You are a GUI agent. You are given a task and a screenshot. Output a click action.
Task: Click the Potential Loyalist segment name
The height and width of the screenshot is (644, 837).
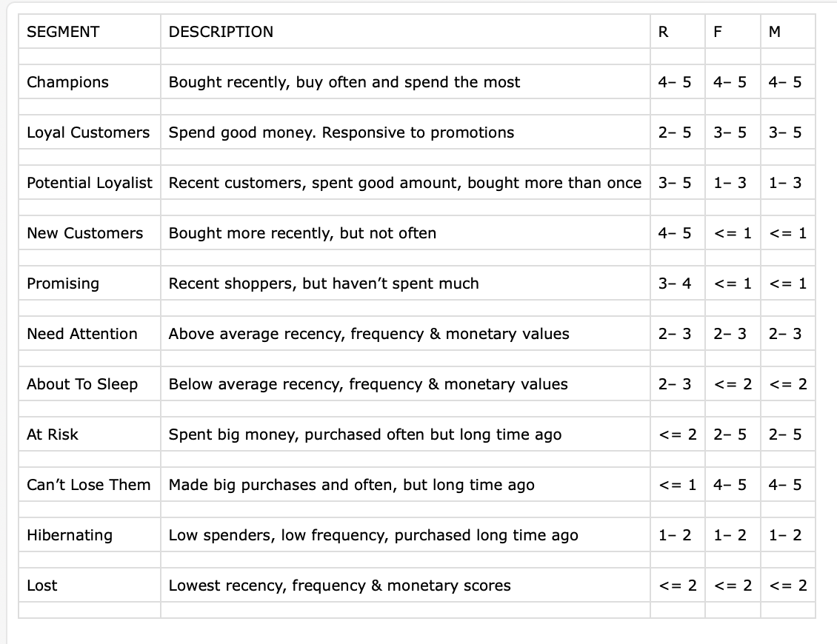[x=90, y=183]
